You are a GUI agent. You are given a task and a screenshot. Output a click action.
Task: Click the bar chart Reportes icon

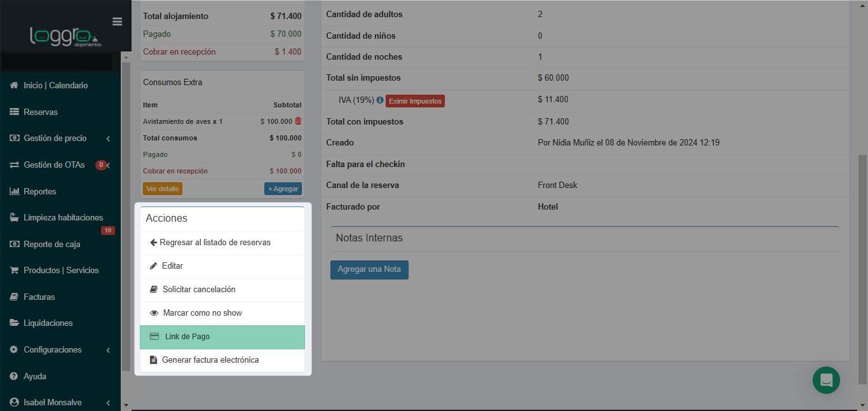point(14,191)
